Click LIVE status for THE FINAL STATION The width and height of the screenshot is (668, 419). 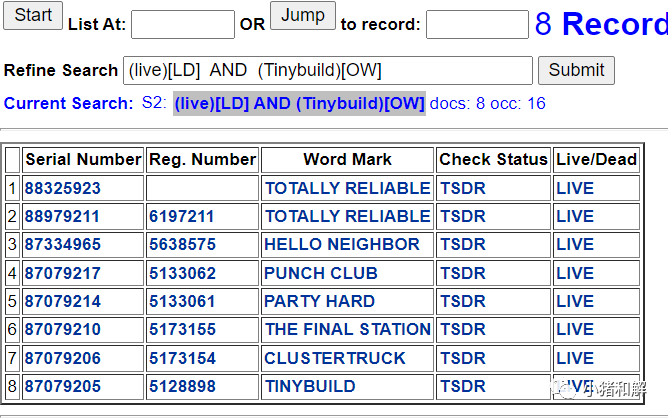point(575,329)
